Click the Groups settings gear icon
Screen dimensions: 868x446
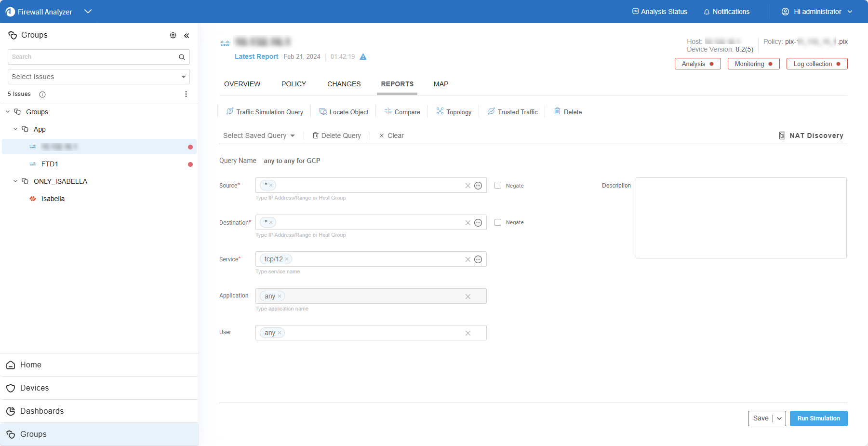click(173, 35)
